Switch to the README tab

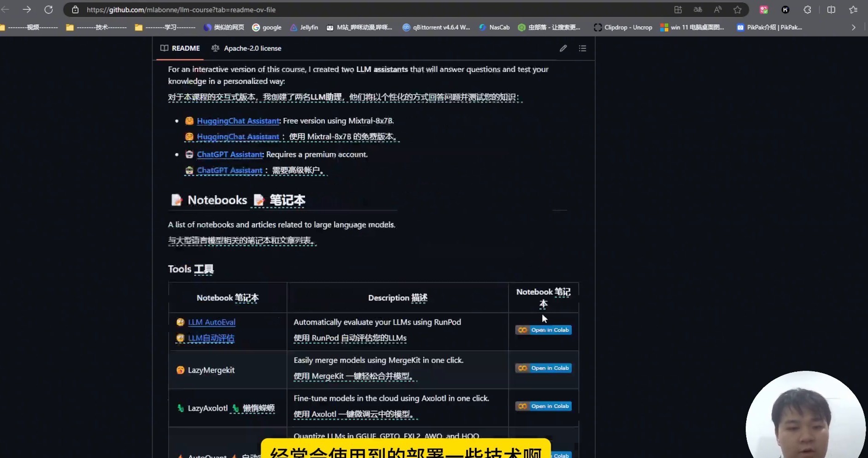(x=180, y=48)
